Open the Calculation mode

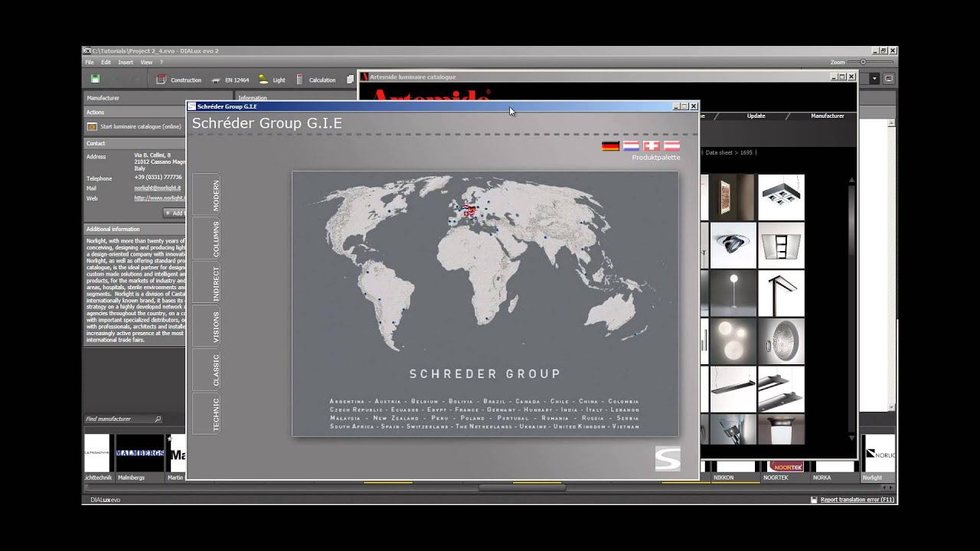click(x=315, y=80)
